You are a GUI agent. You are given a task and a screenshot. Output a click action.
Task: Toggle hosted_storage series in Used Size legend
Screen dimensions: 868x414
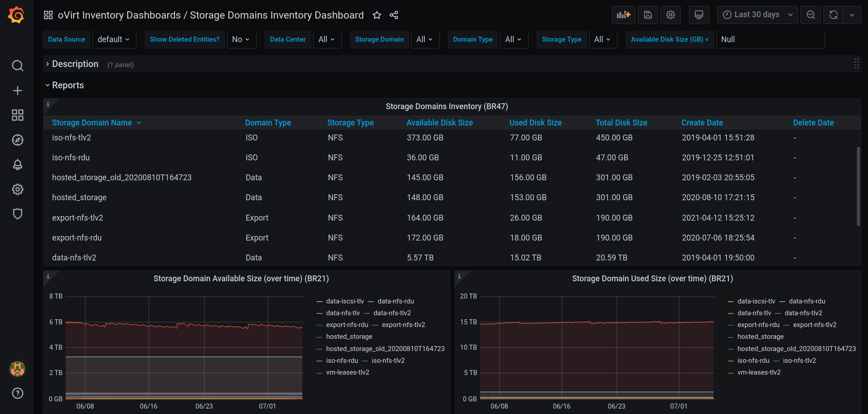[x=760, y=337]
